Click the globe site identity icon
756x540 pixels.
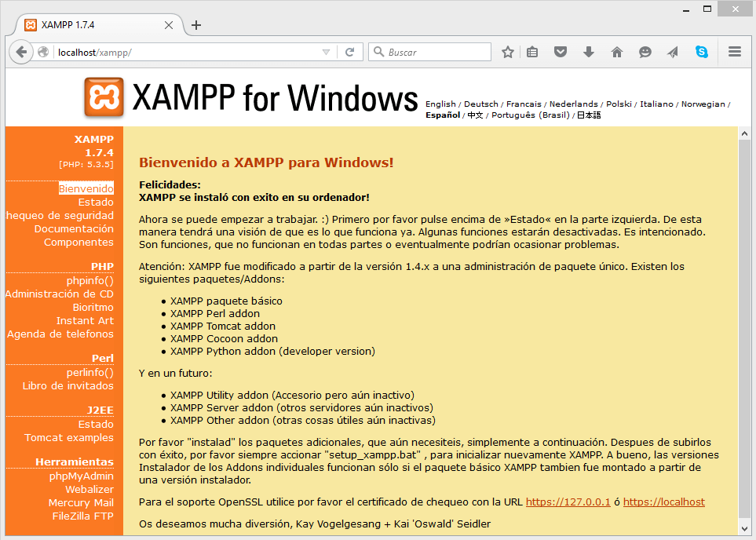pyautogui.click(x=43, y=52)
